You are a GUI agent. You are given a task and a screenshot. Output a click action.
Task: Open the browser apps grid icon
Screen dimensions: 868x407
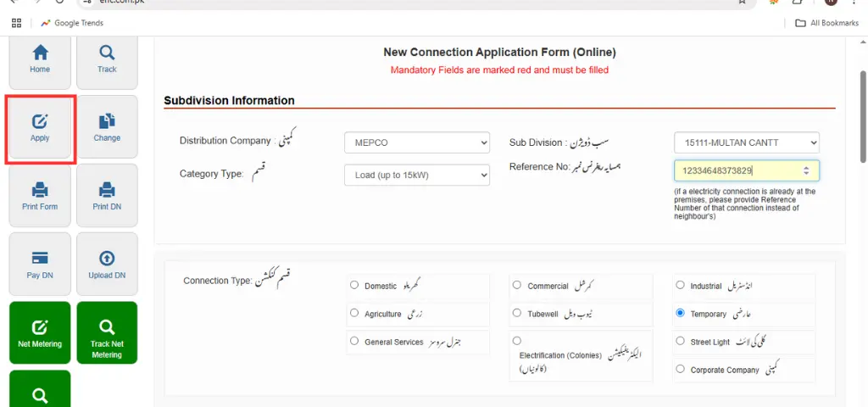tap(16, 23)
